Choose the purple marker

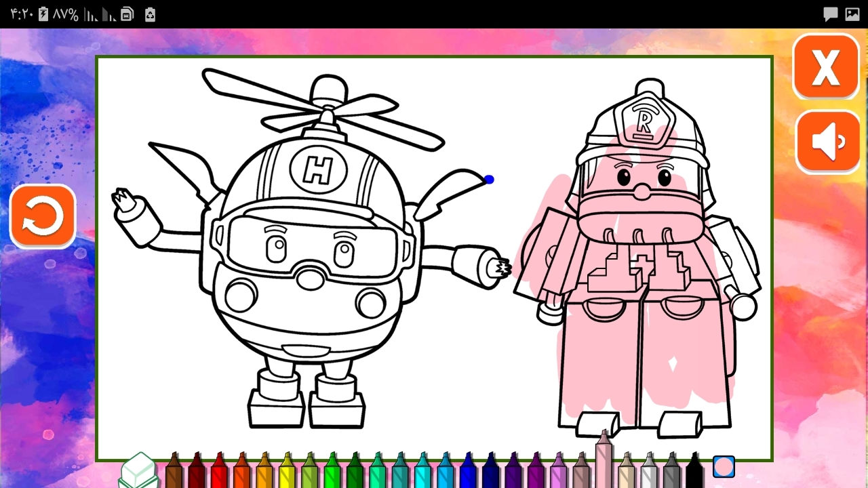pyautogui.click(x=536, y=470)
